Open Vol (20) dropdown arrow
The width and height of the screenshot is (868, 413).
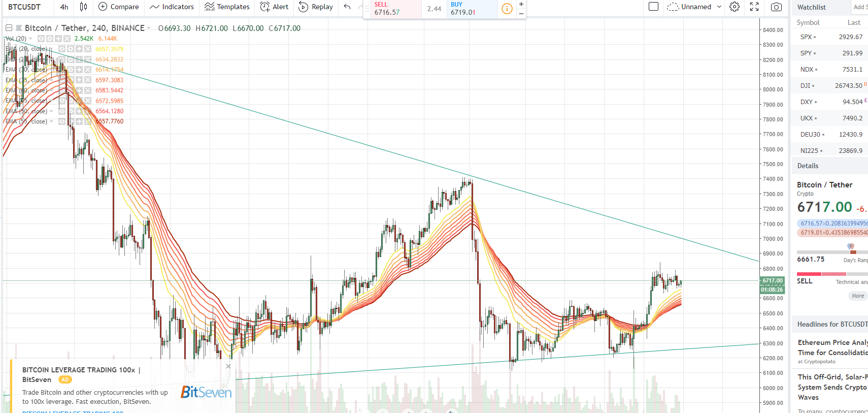[x=30, y=39]
